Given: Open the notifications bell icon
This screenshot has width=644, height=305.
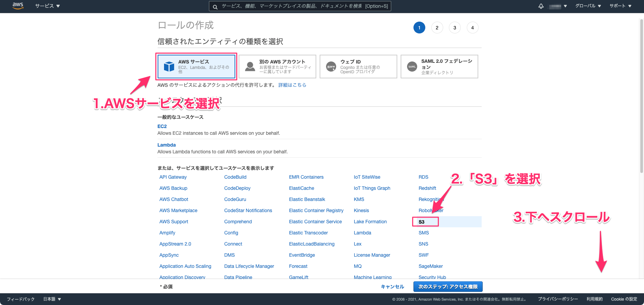Looking at the screenshot, I should pyautogui.click(x=541, y=6).
